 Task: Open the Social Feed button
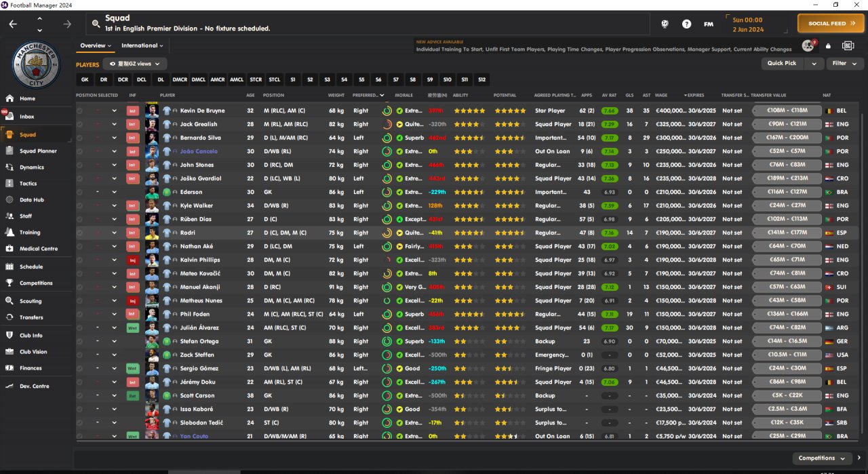831,24
